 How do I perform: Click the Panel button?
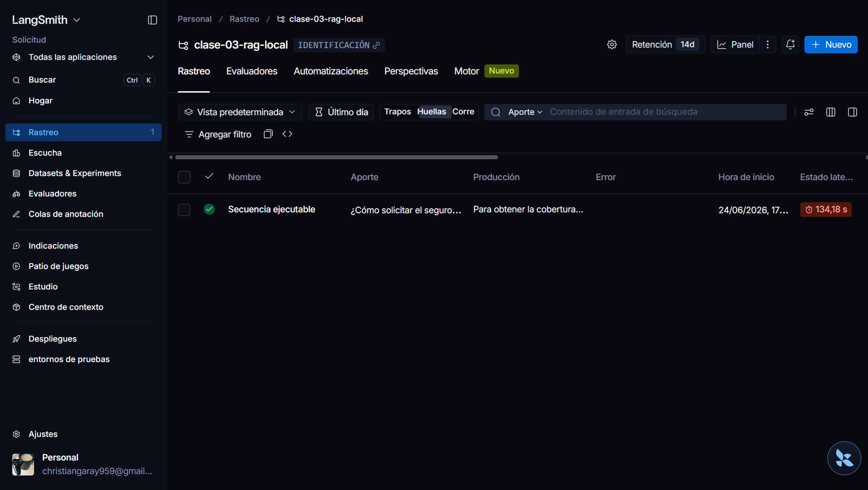[735, 44]
